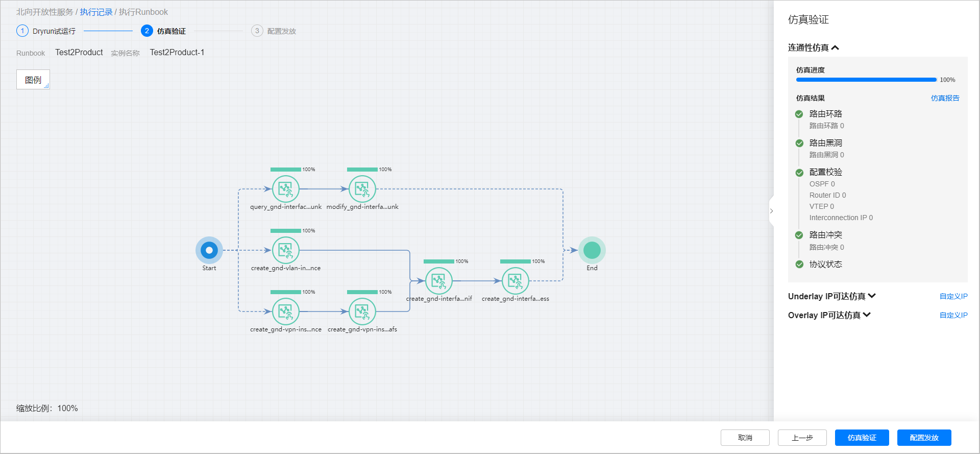This screenshot has height=454, width=980.
Task: Collapse the 连通性仿真 section
Action: (x=835, y=48)
